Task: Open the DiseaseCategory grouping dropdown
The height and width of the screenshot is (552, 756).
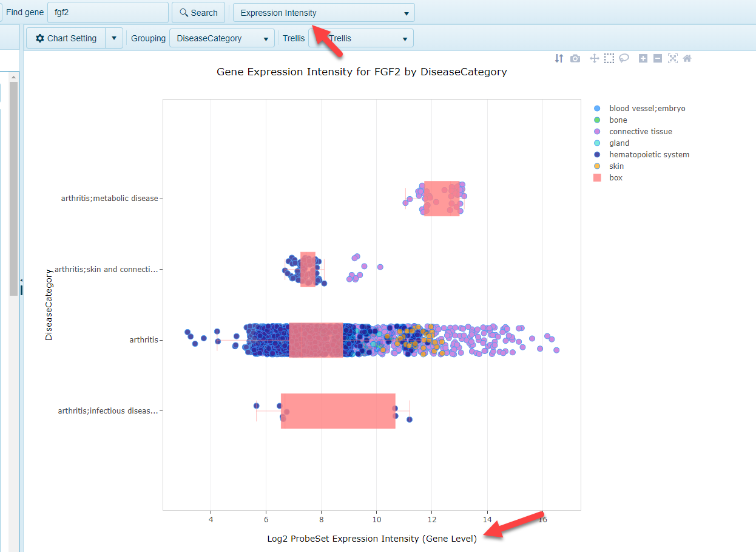Action: [221, 38]
